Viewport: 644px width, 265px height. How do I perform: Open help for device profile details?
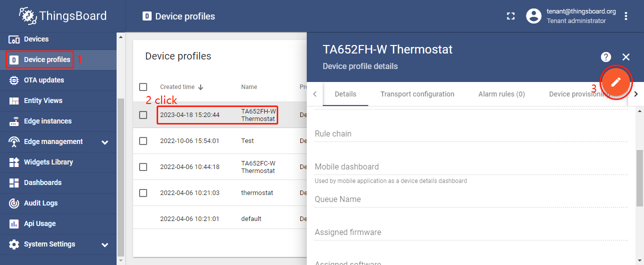pyautogui.click(x=606, y=57)
